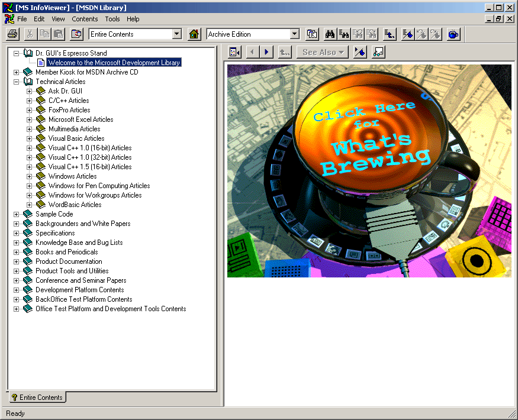Viewport: 518px width, 420px height.
Task: Open the Entire Contents dropdown
Action: pyautogui.click(x=177, y=34)
